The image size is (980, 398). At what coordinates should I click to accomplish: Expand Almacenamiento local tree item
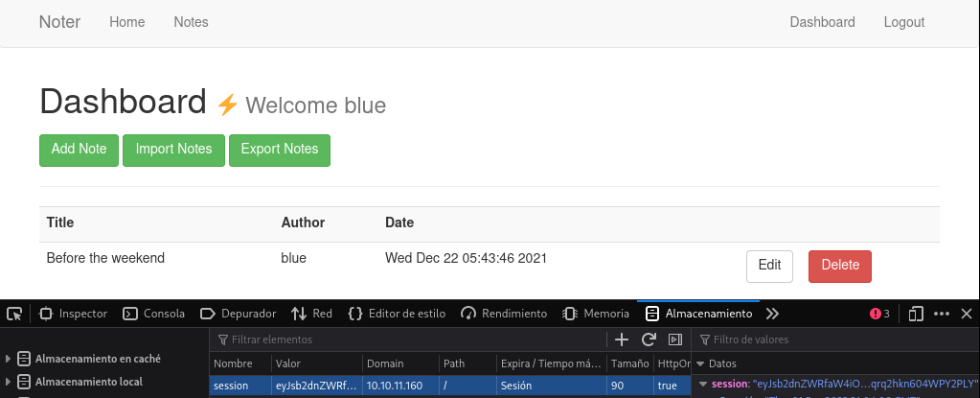point(9,382)
